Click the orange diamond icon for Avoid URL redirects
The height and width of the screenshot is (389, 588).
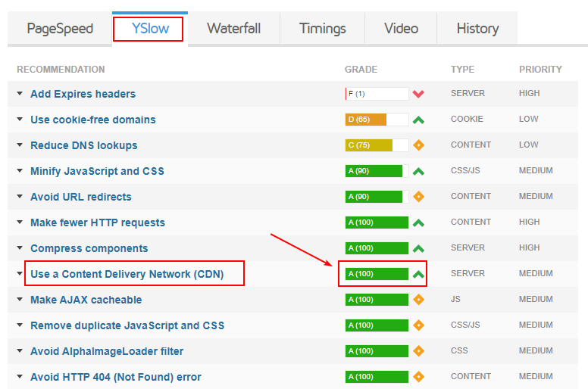[418, 197]
